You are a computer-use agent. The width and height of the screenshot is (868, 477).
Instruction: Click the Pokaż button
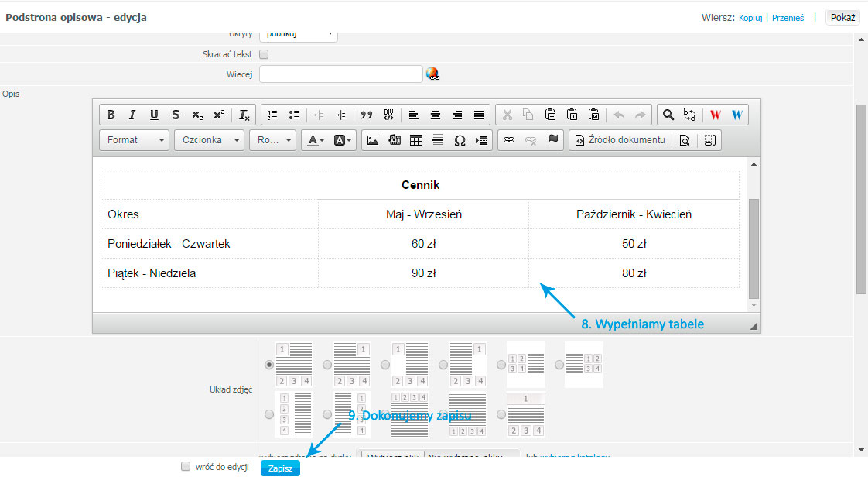(x=842, y=17)
